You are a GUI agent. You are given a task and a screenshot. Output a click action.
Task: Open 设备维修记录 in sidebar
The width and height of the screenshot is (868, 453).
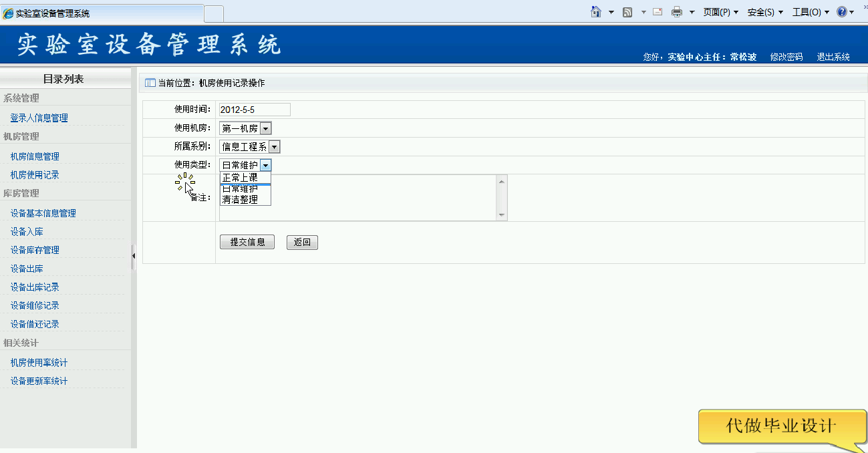click(35, 305)
